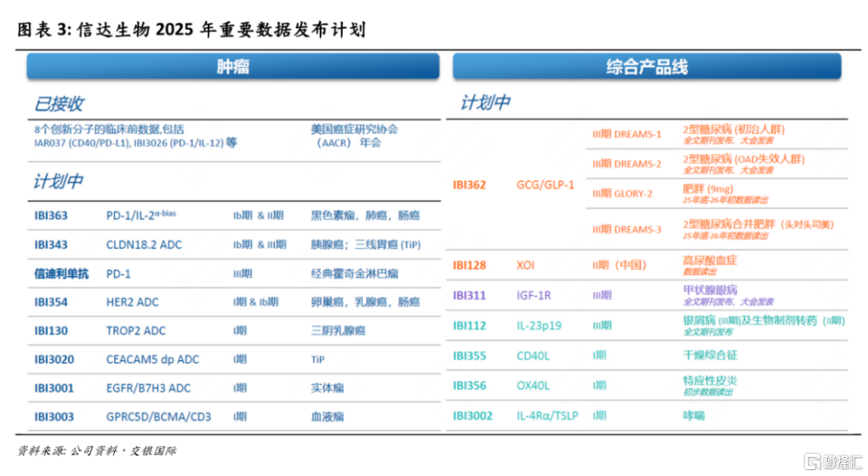
Task: Click the IBI343 cell
Action: pyautogui.click(x=51, y=245)
